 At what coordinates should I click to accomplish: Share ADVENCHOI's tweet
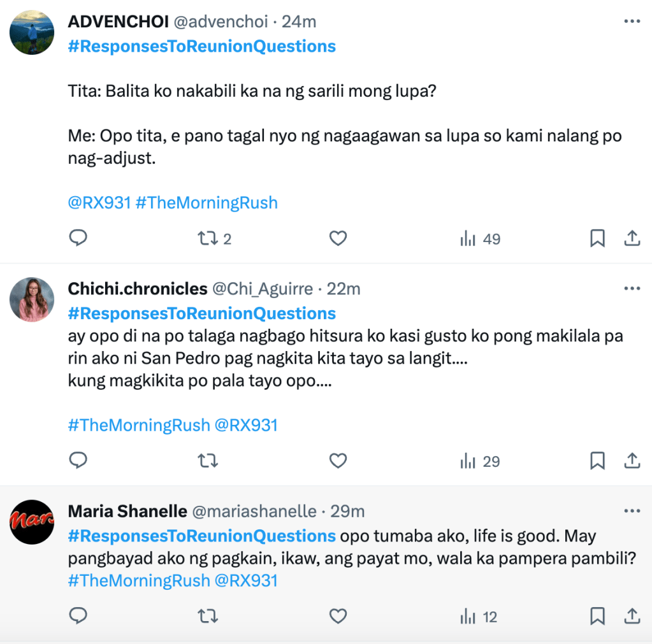click(632, 238)
